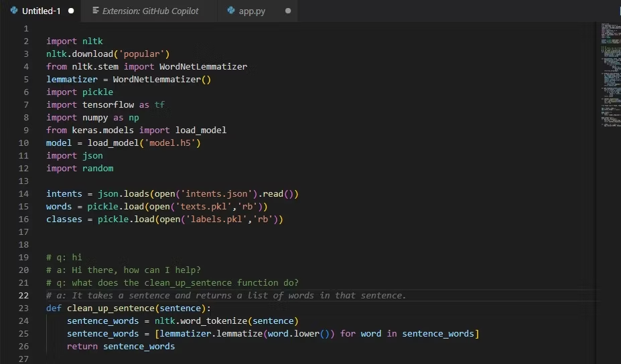Click the unsaved dot on Untitled-1 tab
621x364 pixels.
pyautogui.click(x=71, y=11)
